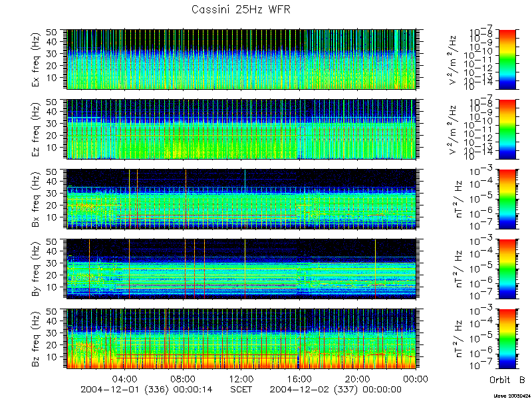Select the Ex freq spectrogram panel

(241, 59)
